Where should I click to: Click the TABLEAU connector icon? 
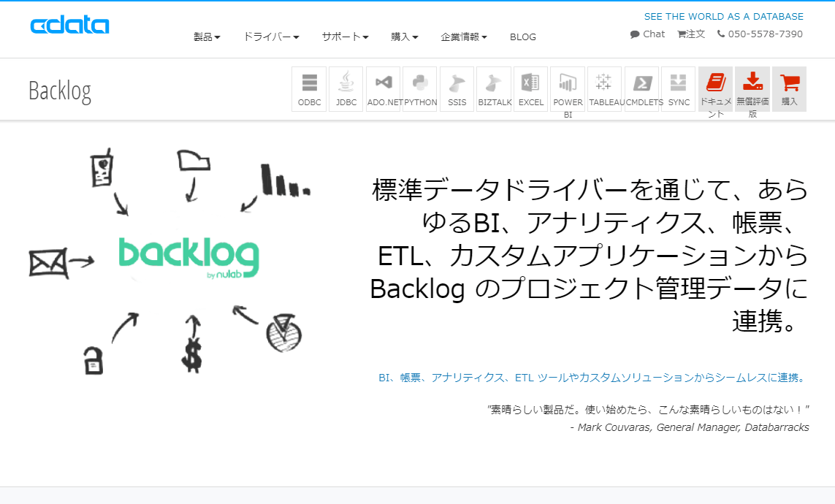[605, 87]
